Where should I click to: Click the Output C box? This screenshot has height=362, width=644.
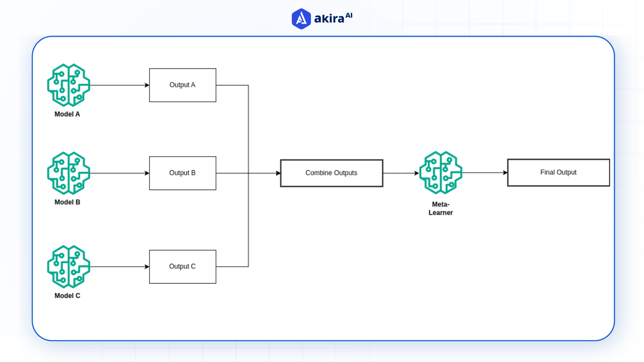coord(182,266)
